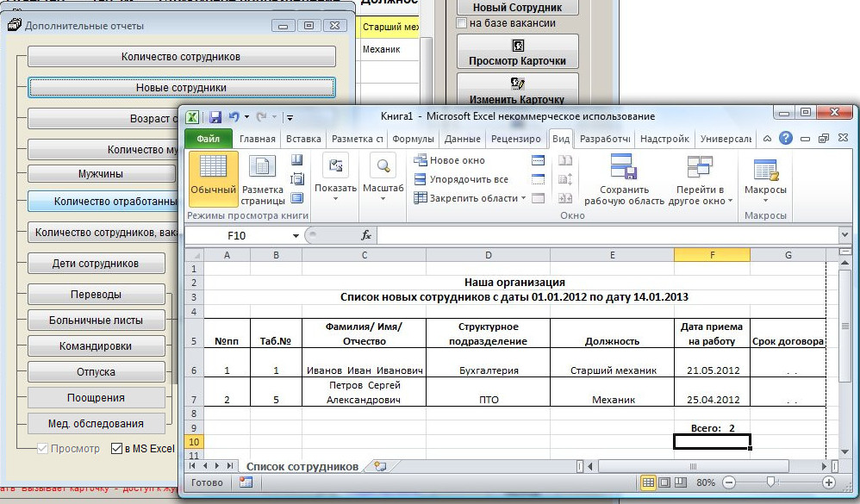Viewport: 860px width, 504px height.
Task: Click the horizontal scrollbar thumb in Excel
Action: 694,467
